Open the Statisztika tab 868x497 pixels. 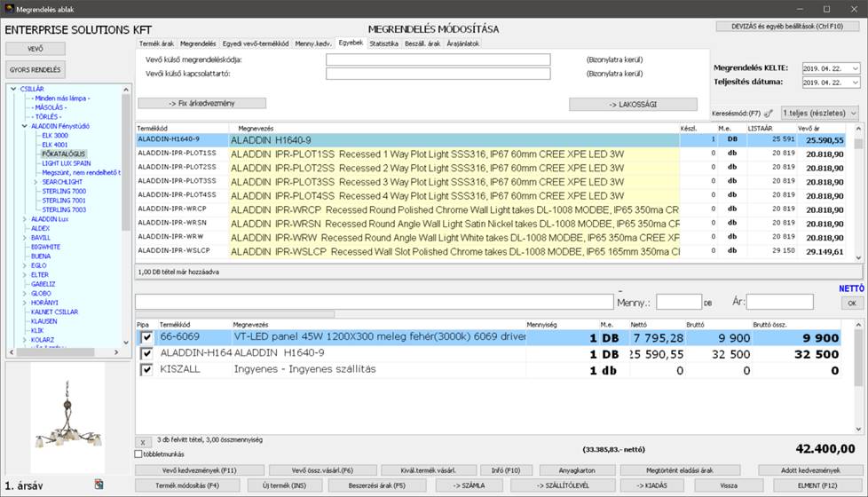(x=384, y=43)
